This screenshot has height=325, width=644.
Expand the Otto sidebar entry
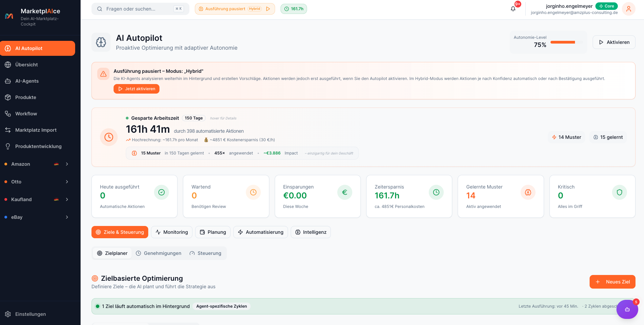coord(67,182)
